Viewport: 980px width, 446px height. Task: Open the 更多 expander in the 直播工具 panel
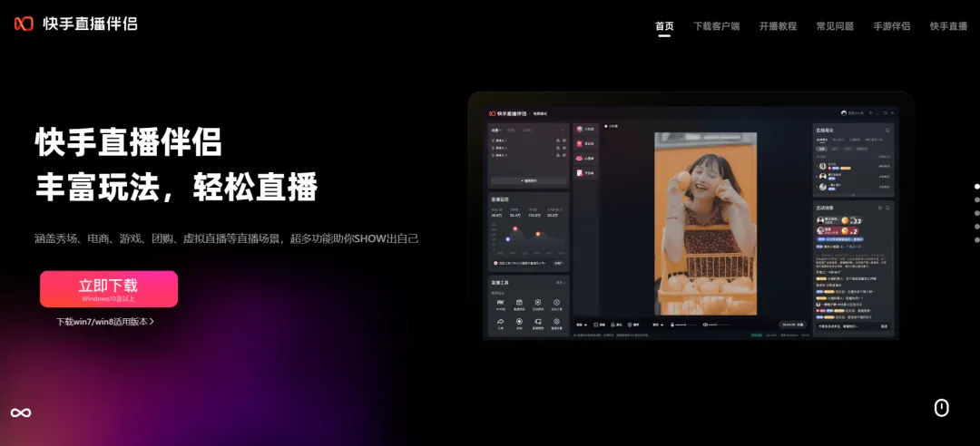(x=561, y=283)
